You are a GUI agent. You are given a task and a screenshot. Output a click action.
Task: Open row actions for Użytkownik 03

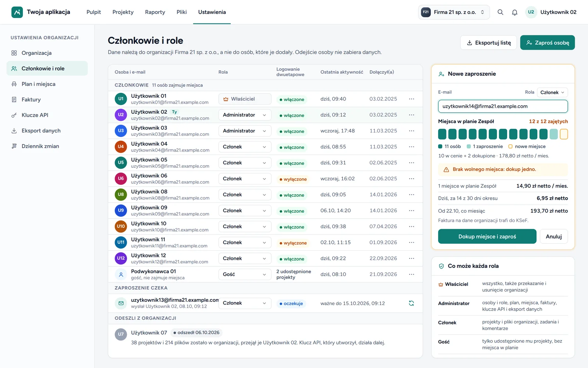pos(411,131)
